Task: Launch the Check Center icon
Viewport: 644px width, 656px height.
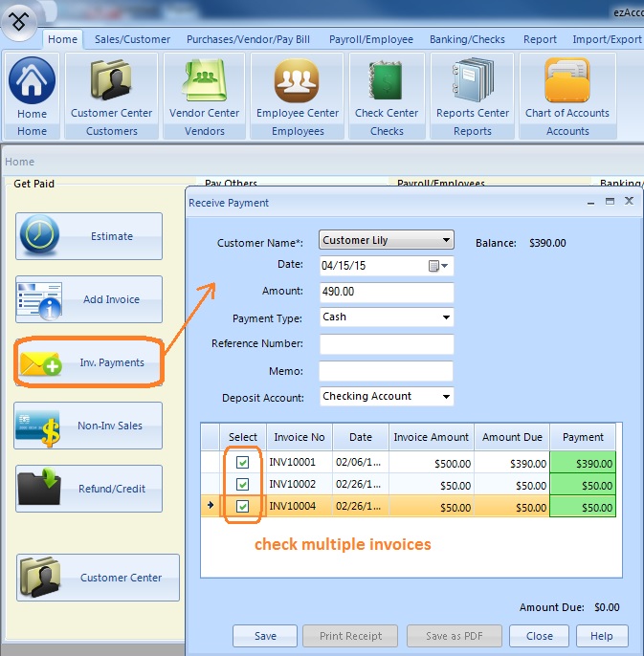Action: 387,83
